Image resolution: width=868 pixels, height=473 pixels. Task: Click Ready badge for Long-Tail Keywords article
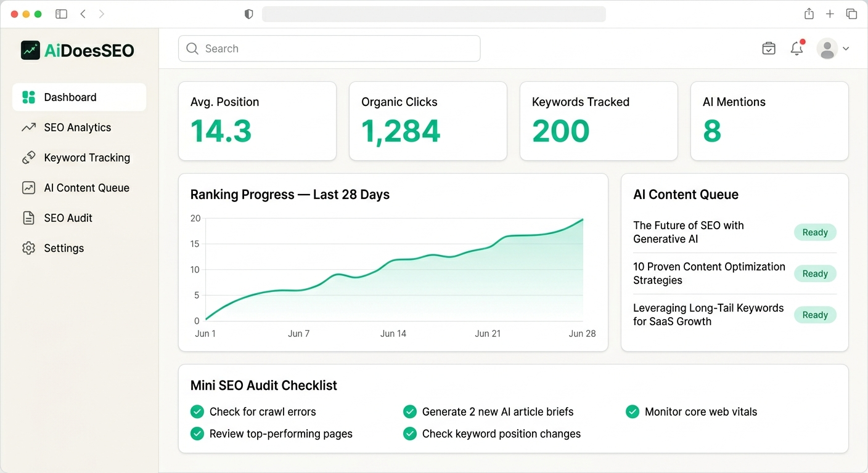point(815,315)
